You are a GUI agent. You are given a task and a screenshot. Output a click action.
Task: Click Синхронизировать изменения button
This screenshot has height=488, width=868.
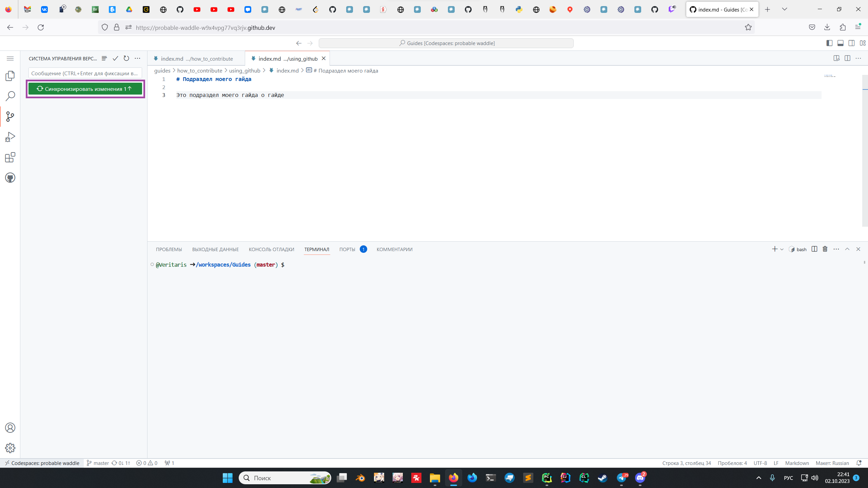[85, 89]
